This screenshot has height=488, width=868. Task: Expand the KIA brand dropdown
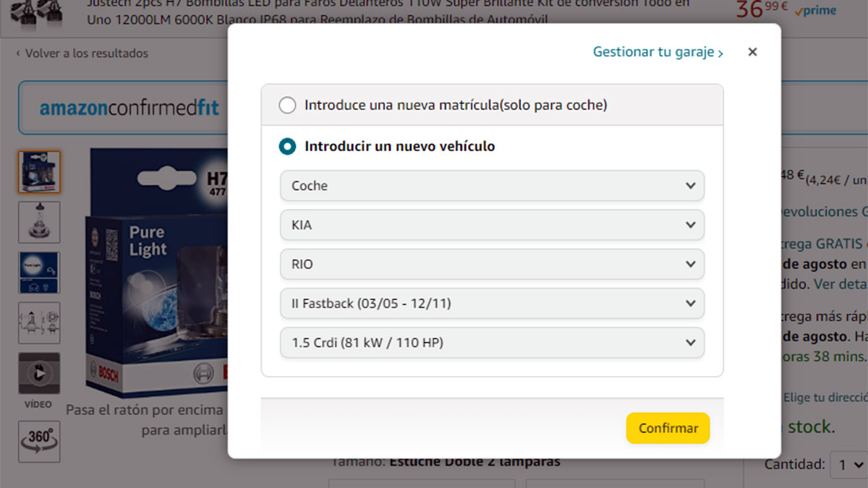point(492,225)
